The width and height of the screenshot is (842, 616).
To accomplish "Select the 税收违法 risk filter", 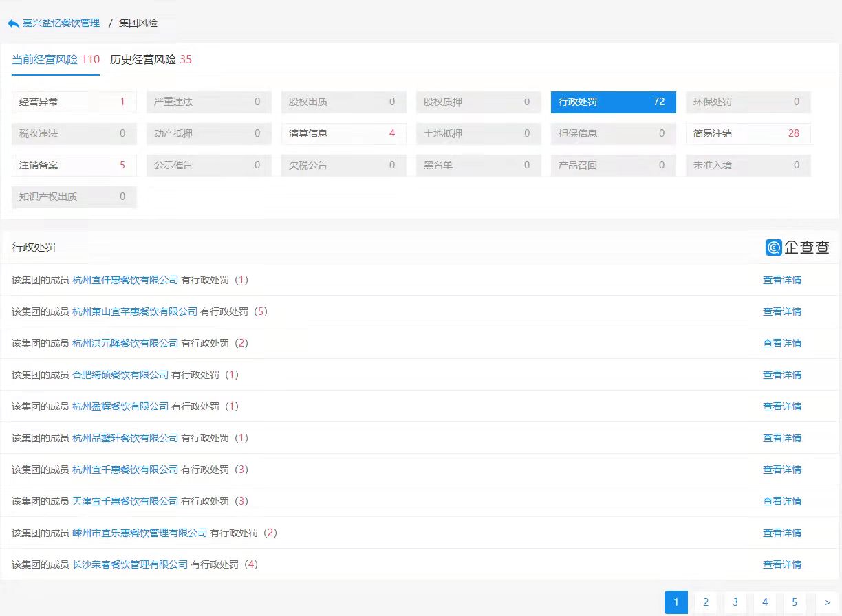I will click(74, 134).
